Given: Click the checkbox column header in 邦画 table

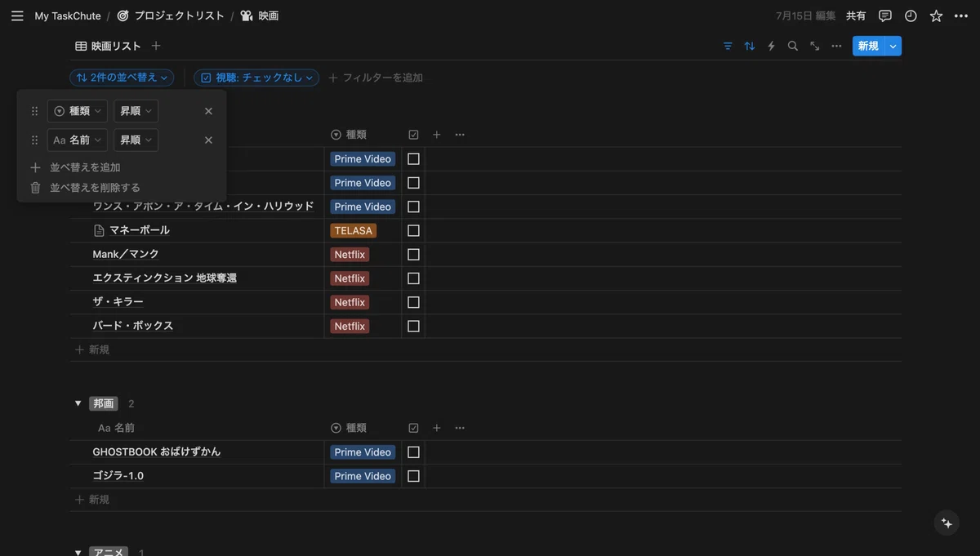Looking at the screenshot, I should pyautogui.click(x=413, y=428).
